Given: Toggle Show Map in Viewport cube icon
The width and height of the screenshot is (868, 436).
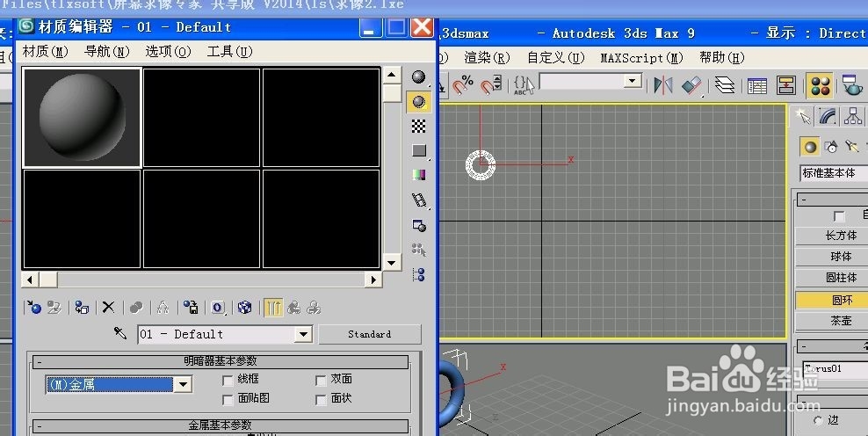Looking at the screenshot, I should tap(245, 308).
